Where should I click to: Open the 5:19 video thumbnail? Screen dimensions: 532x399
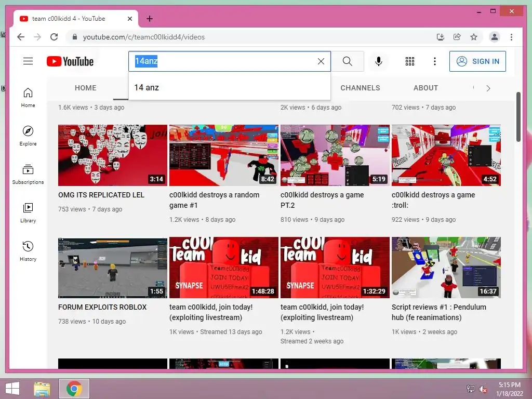click(x=335, y=155)
